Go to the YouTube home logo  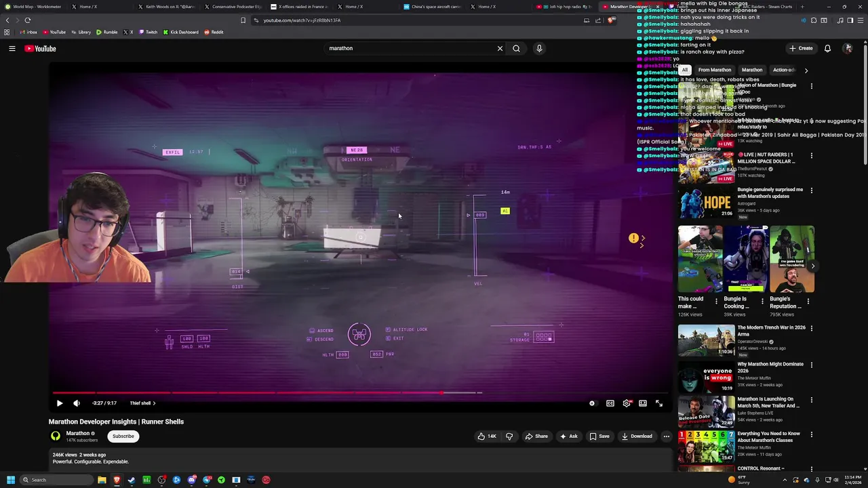coord(40,48)
